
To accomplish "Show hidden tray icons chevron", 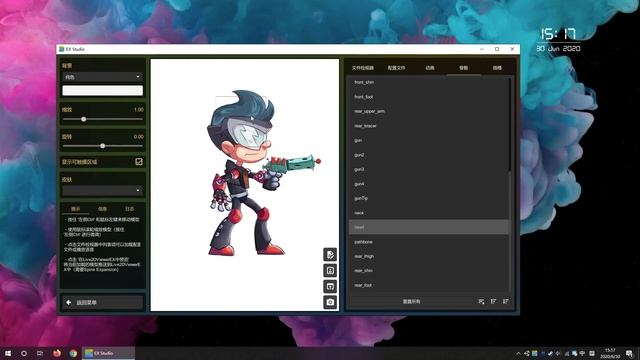I will coord(518,353).
